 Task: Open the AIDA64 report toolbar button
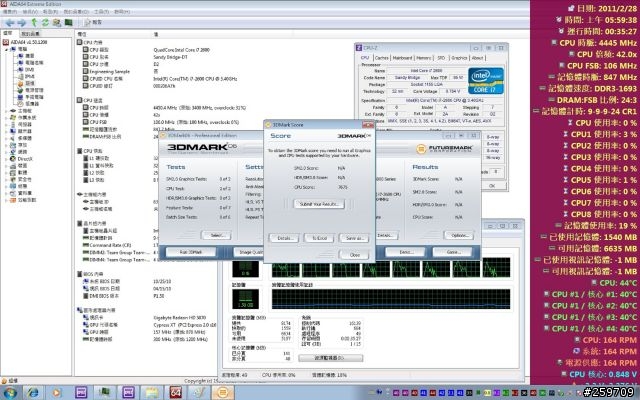tap(93, 22)
